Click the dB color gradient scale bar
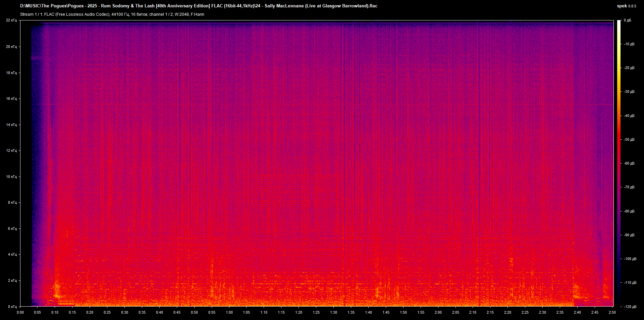Image resolution: width=644 pixels, height=320 pixels. pyautogui.click(x=619, y=163)
